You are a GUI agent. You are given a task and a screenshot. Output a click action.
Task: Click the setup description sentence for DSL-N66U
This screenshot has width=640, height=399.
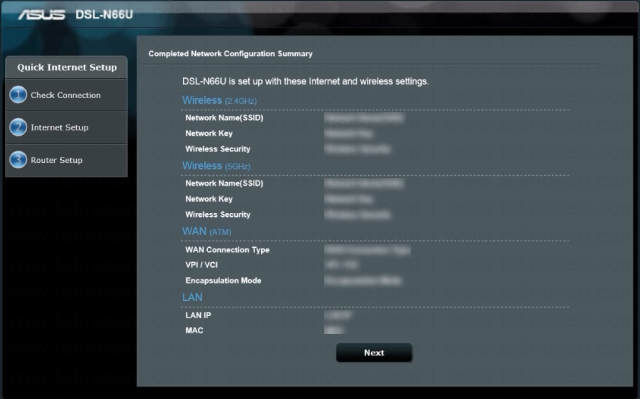click(x=305, y=81)
